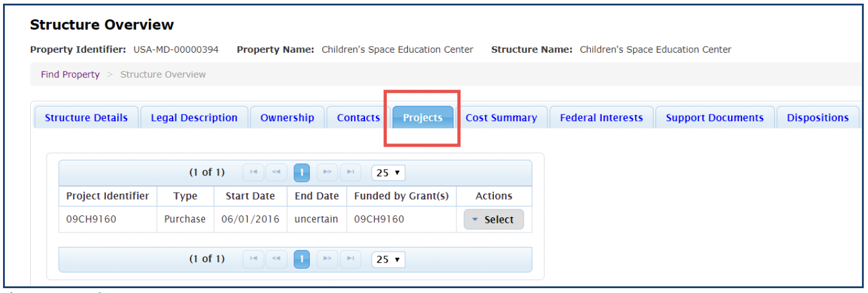Image resolution: width=868 pixels, height=293 pixels.
Task: Click previous page icon in top paginator
Action: point(276,173)
